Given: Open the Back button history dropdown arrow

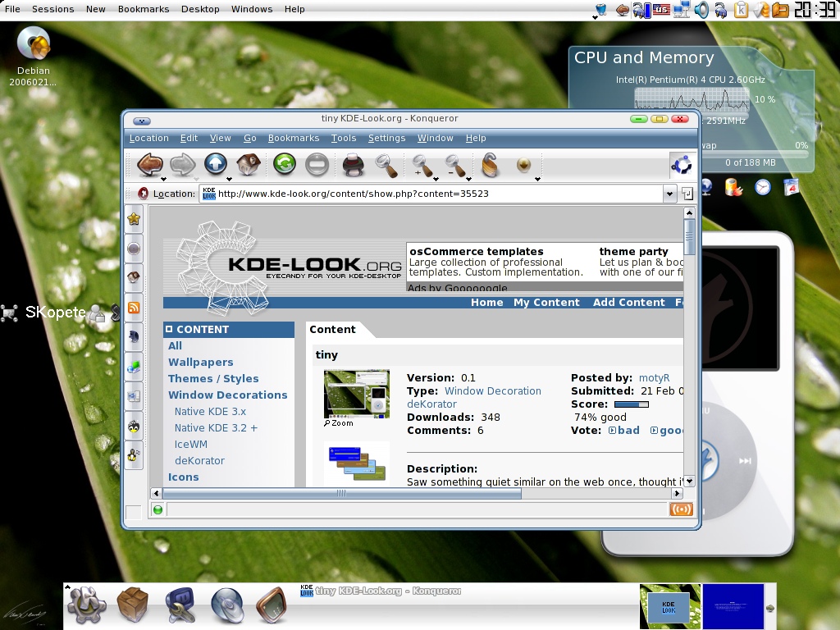Looking at the screenshot, I should click(x=163, y=179).
